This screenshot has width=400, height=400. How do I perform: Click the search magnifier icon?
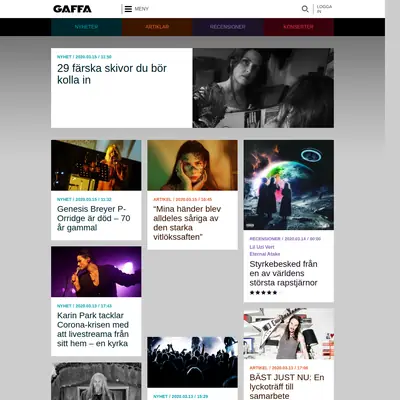305,9
